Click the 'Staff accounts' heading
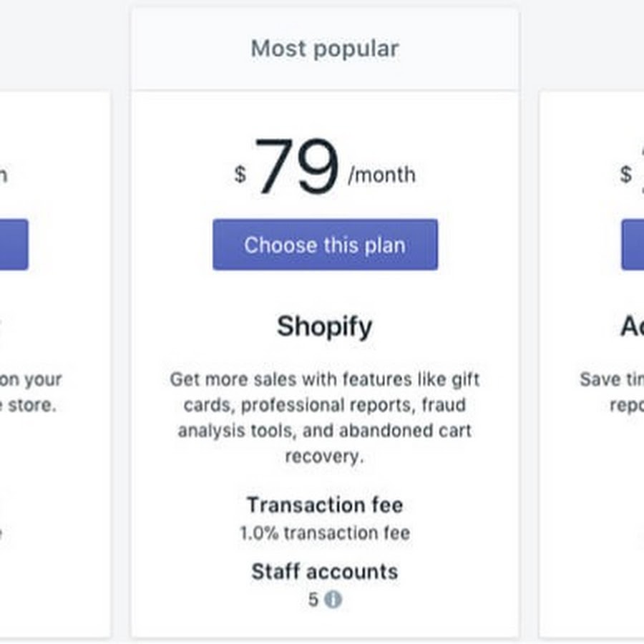 [x=325, y=572]
